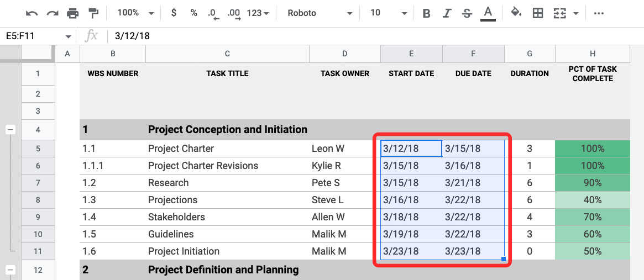Viewport: 644px width, 280px height.
Task: Click the DURATION header cell
Action: click(x=530, y=74)
